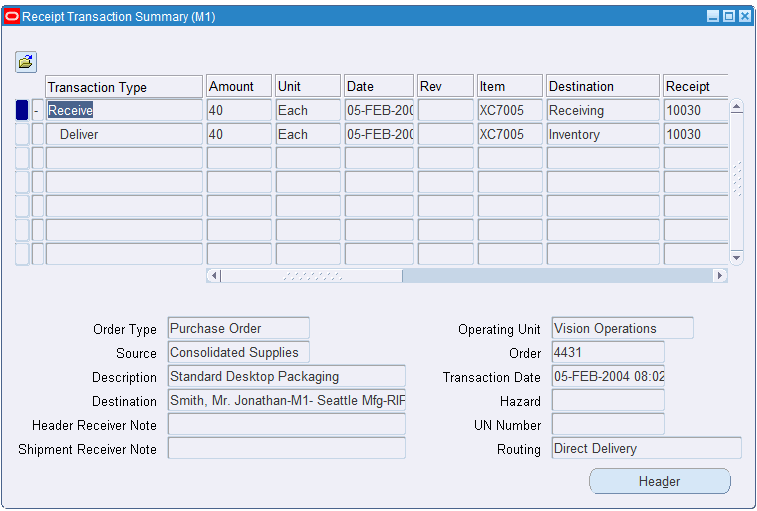Click the horizontal scrollbar thumb
Viewport: 757px width, 511px height.
[311, 276]
